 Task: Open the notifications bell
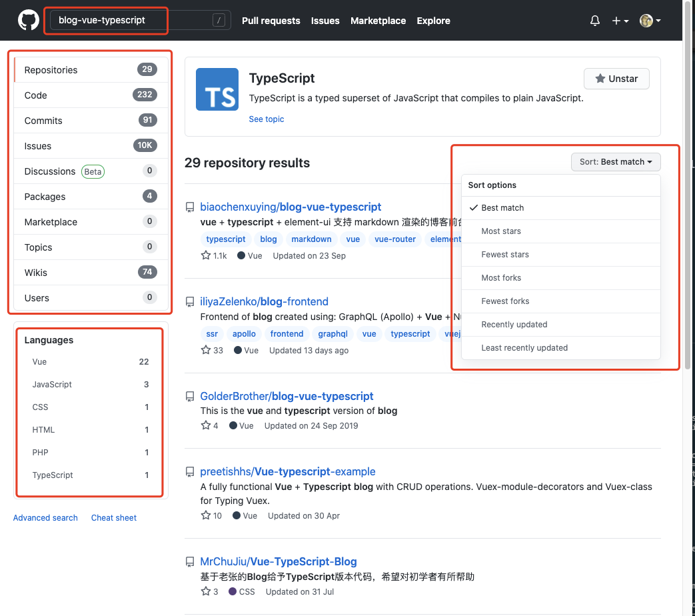594,21
